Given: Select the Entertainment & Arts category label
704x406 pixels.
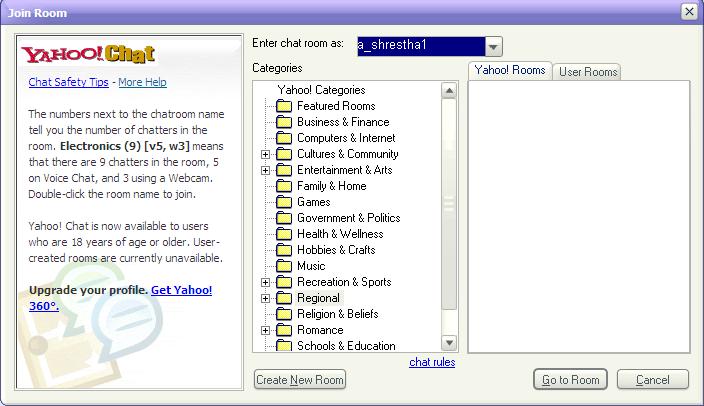Looking at the screenshot, I should 345,170.
